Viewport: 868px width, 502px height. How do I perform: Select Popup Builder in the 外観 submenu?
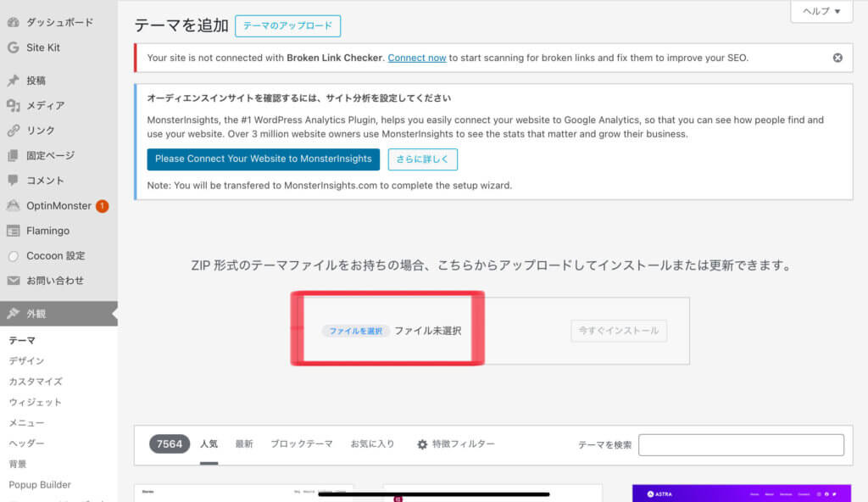point(40,485)
